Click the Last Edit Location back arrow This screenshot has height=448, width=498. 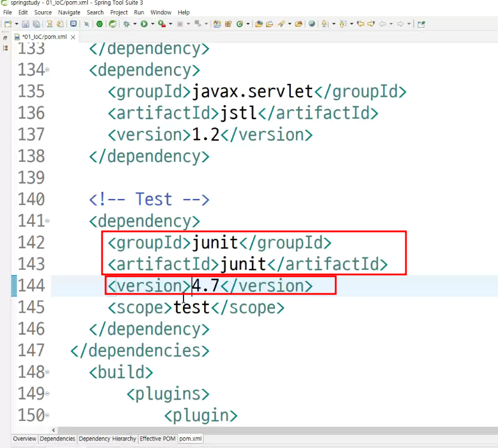pos(361,24)
